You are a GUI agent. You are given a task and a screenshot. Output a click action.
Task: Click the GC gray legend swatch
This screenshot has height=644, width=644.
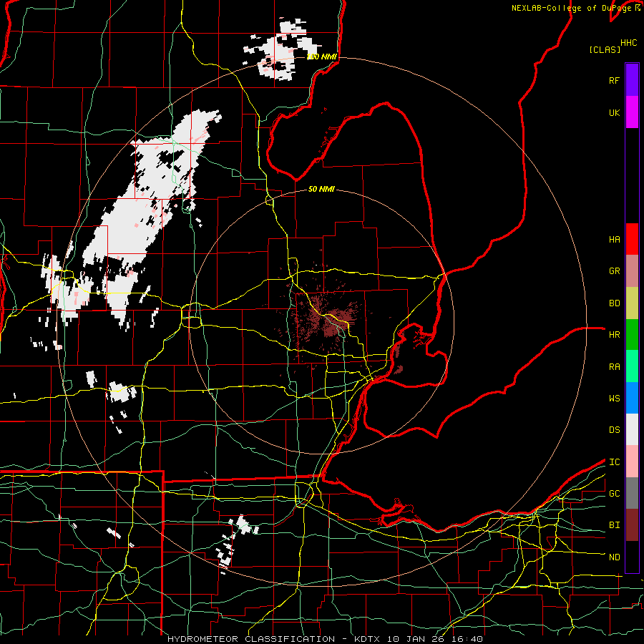point(632,493)
